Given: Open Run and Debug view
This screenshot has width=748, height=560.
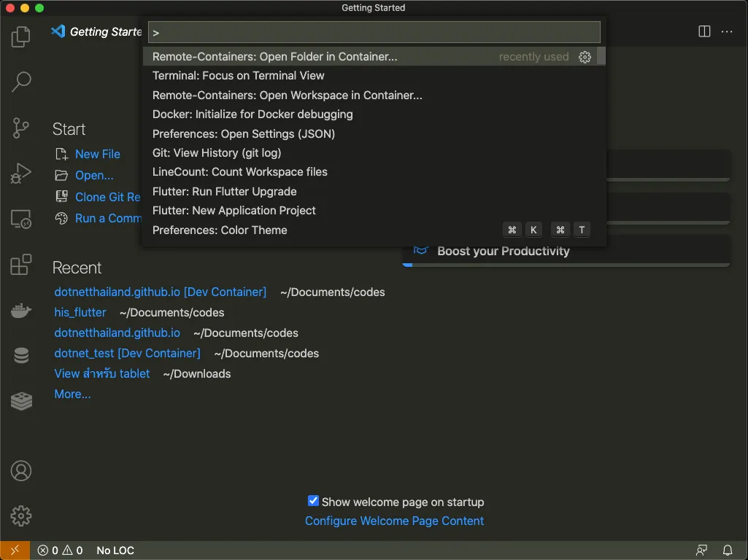Looking at the screenshot, I should coord(20,174).
